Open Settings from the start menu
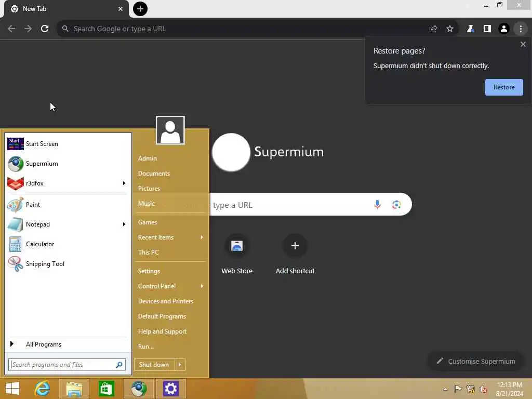The image size is (532, 399). [x=149, y=271]
